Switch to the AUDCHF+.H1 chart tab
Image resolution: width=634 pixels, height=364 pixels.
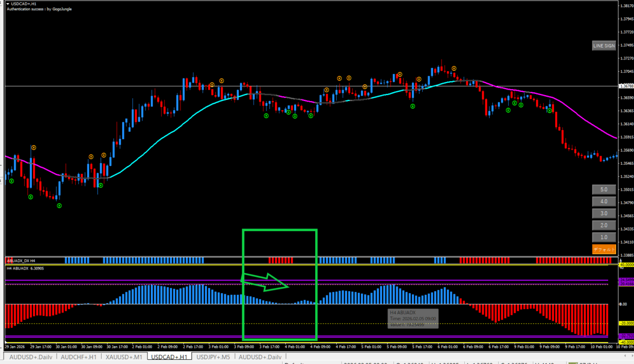(79, 357)
